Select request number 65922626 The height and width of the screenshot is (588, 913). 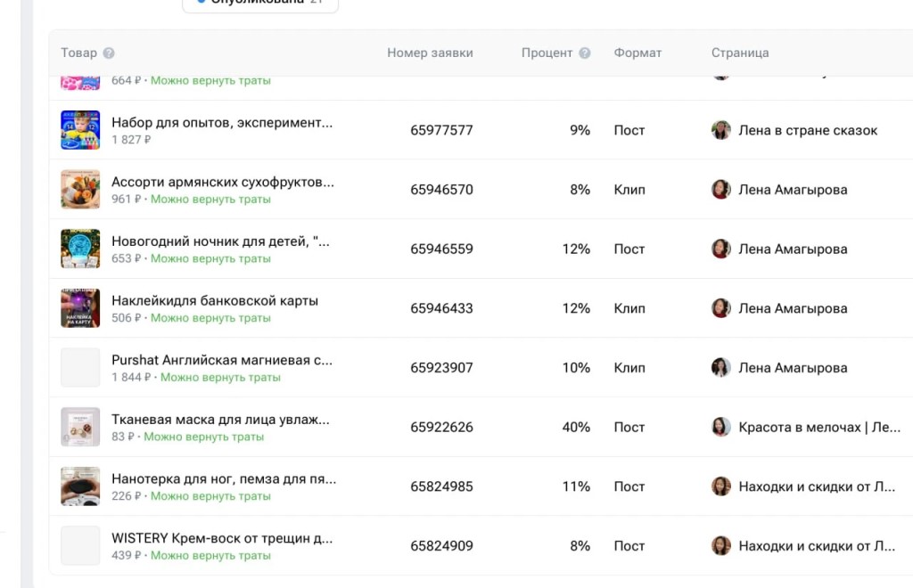(441, 427)
